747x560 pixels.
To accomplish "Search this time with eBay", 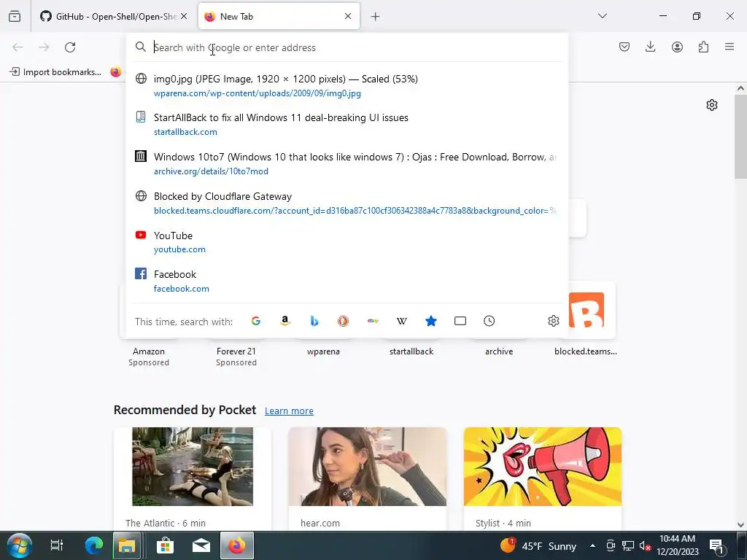I will [373, 321].
